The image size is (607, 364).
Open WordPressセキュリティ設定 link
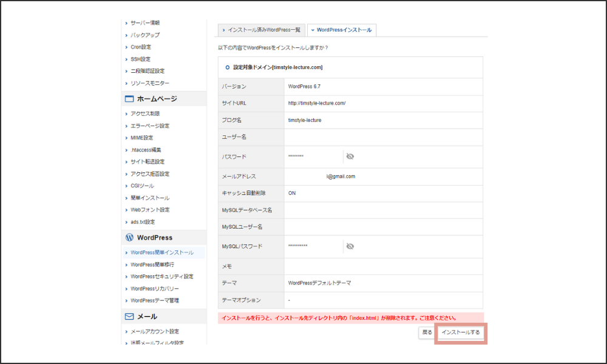click(162, 277)
